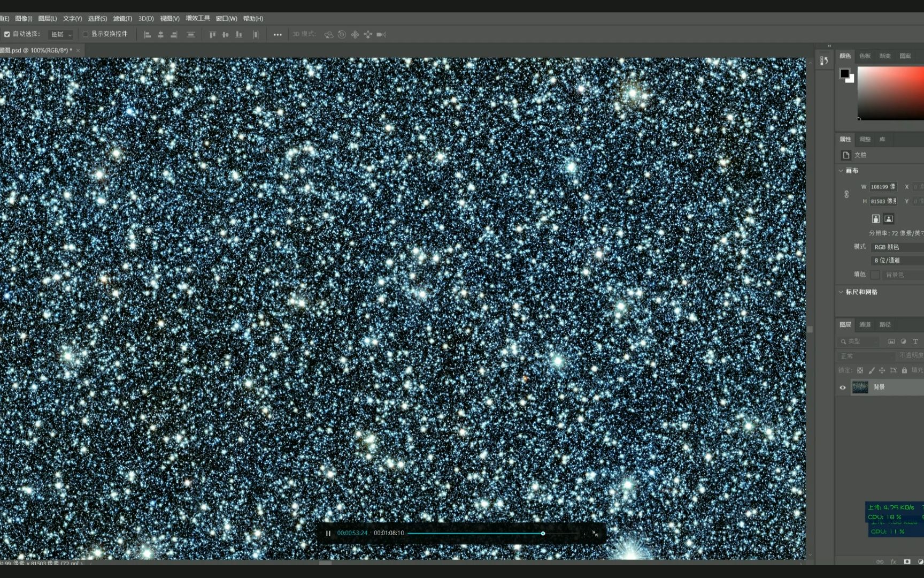Screen dimensions: 924x578
Task: Click the 3D orbit camera icon
Action: 329,34
